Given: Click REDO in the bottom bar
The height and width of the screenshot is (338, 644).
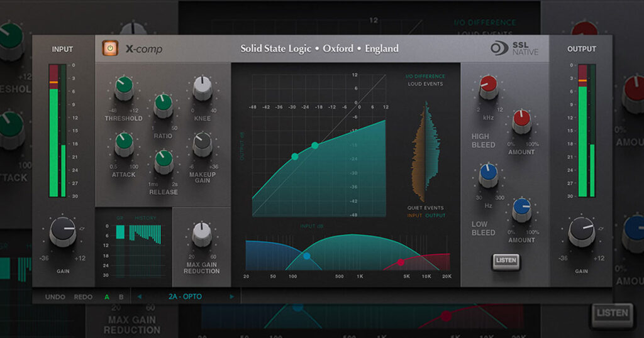Looking at the screenshot, I should pyautogui.click(x=83, y=297).
